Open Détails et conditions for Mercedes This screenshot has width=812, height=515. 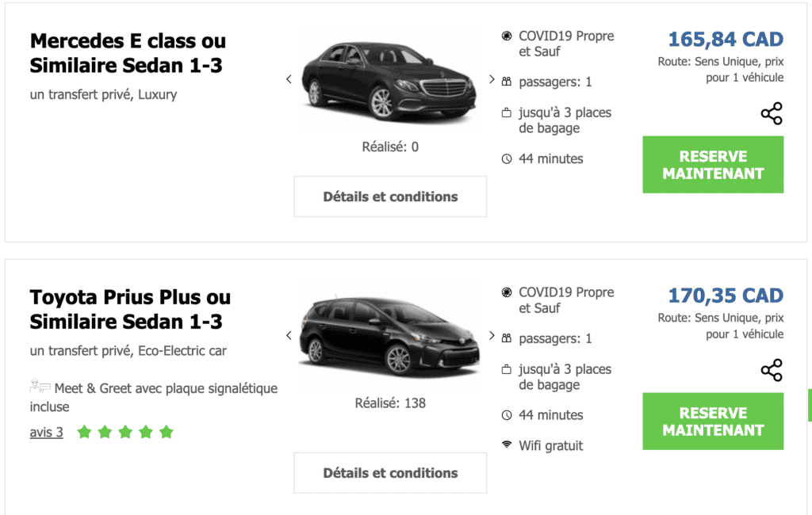pos(390,196)
